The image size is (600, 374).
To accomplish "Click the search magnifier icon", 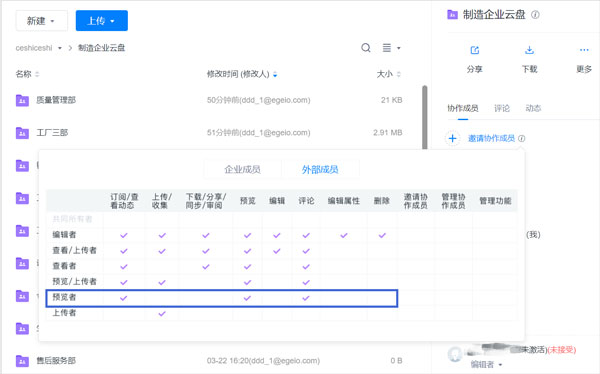I will (x=366, y=48).
